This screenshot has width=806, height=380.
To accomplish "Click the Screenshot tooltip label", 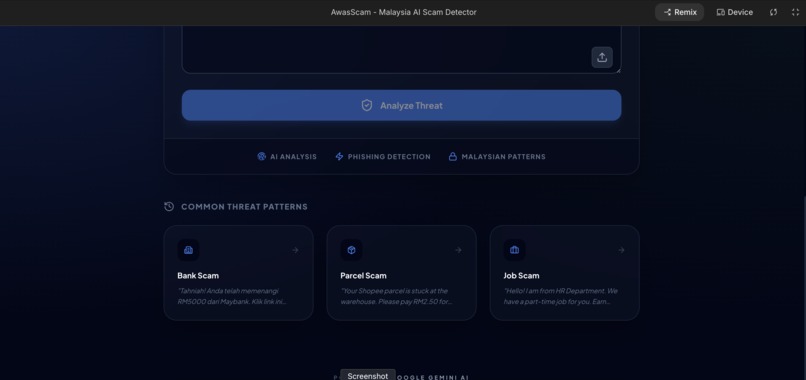I will click(368, 376).
